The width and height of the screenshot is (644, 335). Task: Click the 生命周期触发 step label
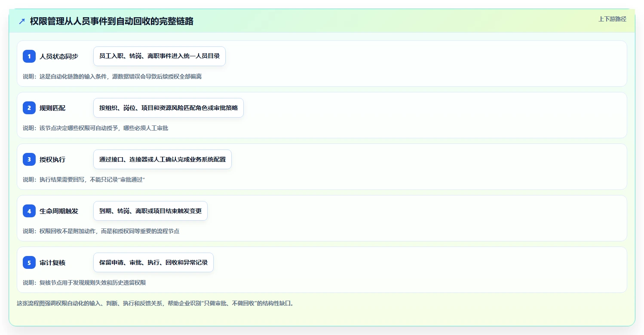(x=59, y=211)
